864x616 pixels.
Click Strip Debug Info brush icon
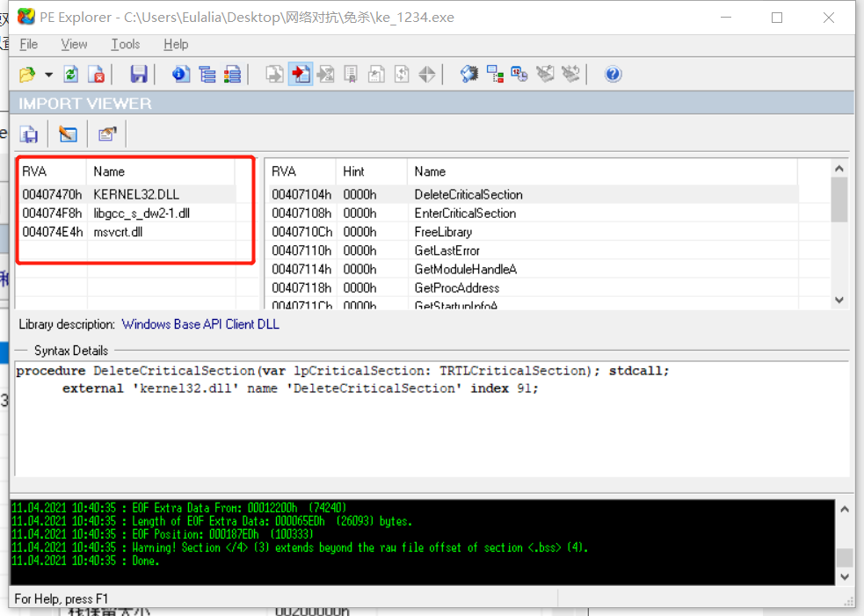click(570, 75)
